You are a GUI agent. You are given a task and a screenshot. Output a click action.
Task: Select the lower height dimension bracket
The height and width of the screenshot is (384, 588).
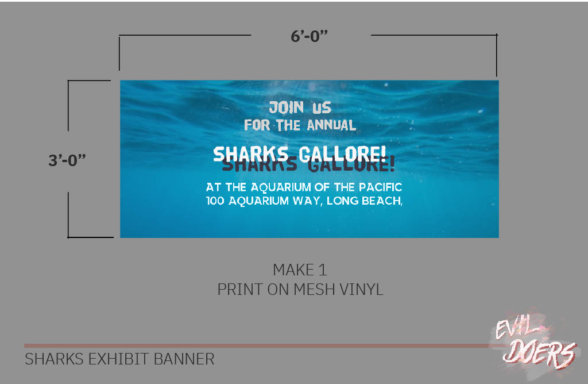click(x=69, y=216)
